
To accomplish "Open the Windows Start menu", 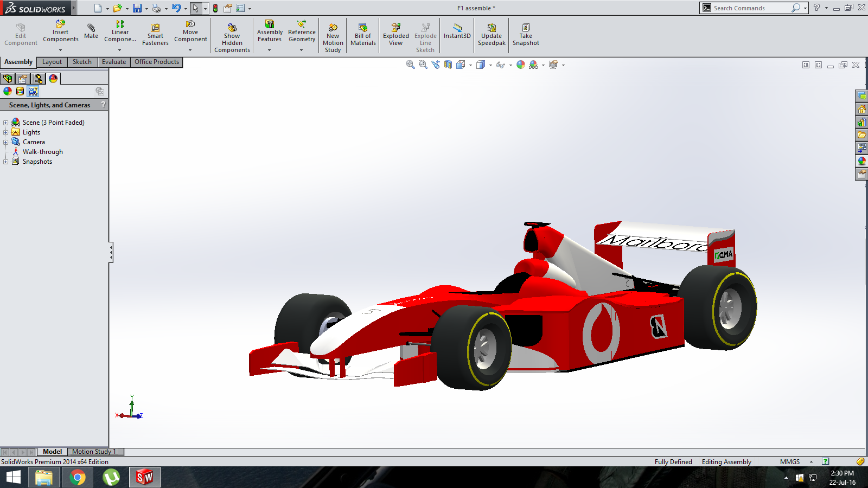I will click(14, 478).
